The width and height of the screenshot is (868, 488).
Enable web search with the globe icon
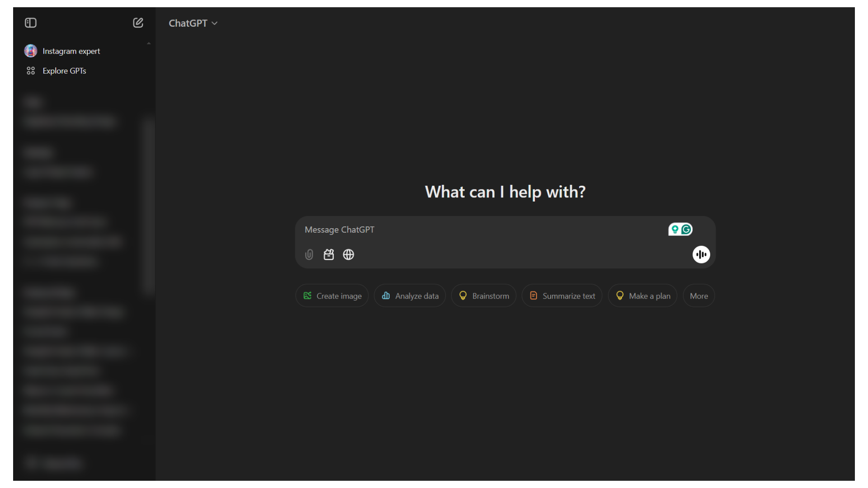[x=349, y=255]
